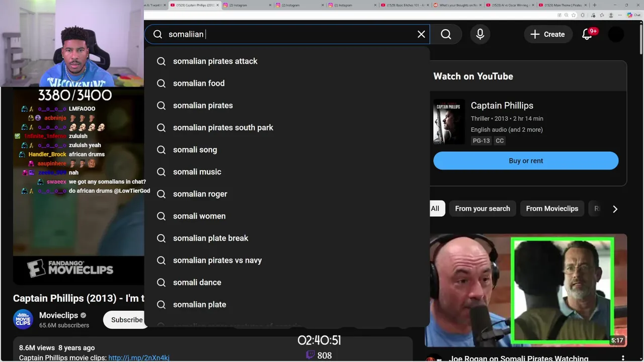Clear the search text with the X

tap(421, 34)
